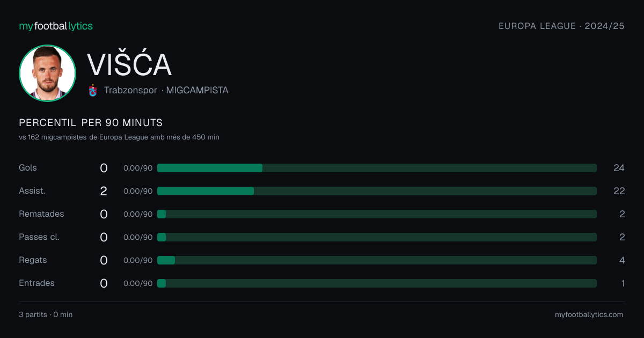Select the VIŠĆA player name heading
This screenshot has width=644, height=338.
click(x=129, y=65)
